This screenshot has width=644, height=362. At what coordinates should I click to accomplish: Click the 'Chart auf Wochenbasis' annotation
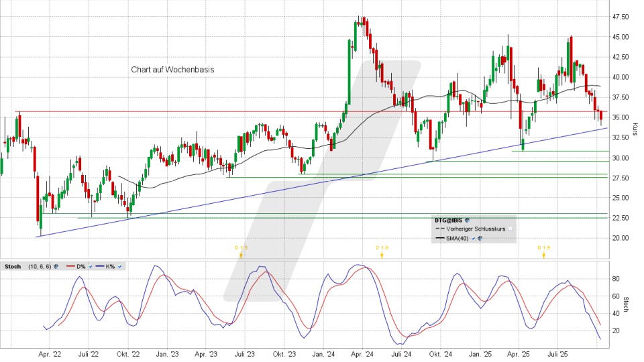tap(172, 70)
